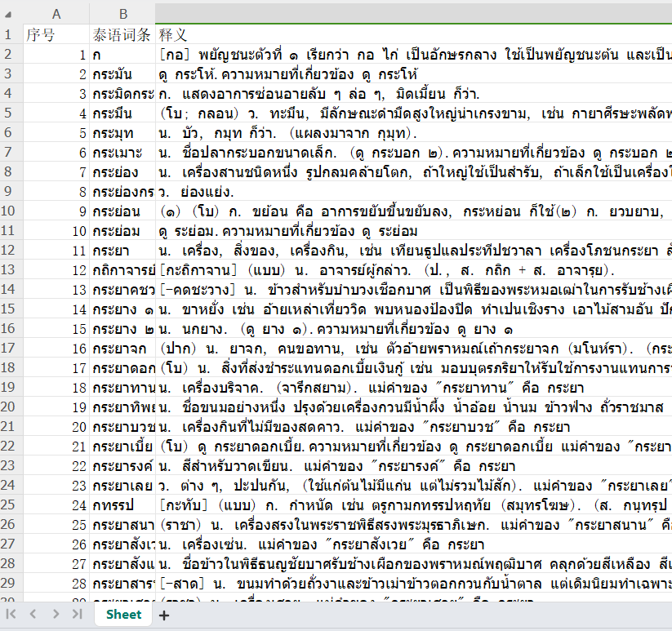Select definition cell ว. ย่องแย่ง.
The width and height of the screenshot is (672, 631).
coord(414,192)
